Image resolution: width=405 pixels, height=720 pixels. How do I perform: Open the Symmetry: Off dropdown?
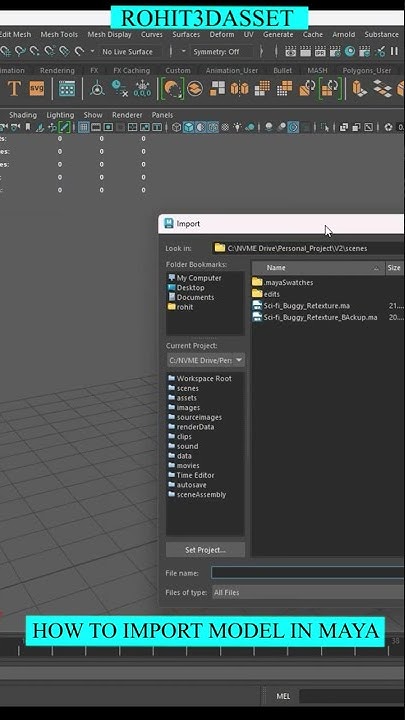(x=220, y=51)
